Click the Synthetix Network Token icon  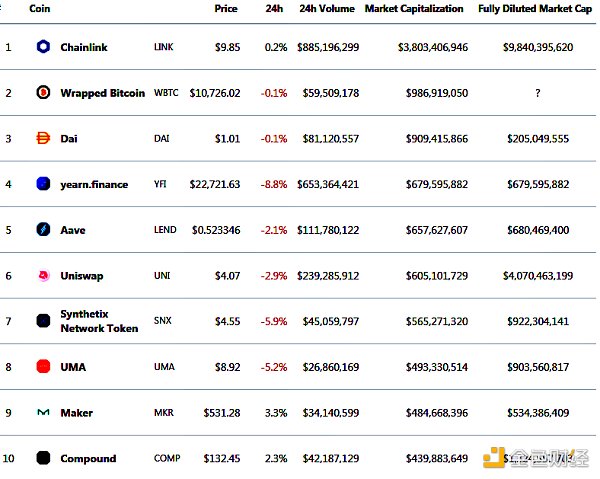[x=43, y=321]
